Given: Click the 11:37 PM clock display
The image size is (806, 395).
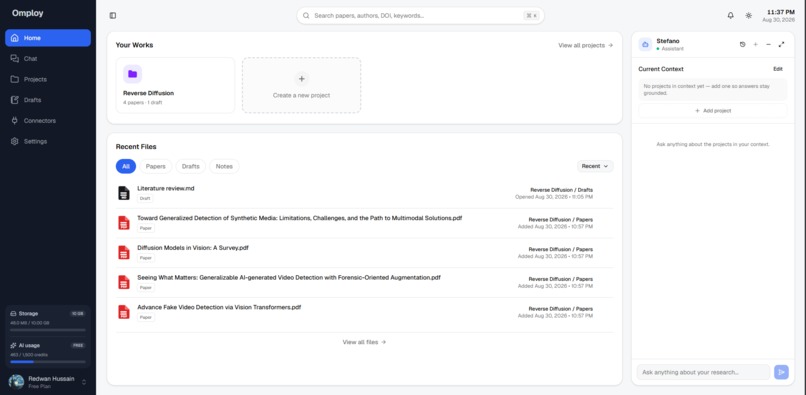Looking at the screenshot, I should [x=781, y=12].
